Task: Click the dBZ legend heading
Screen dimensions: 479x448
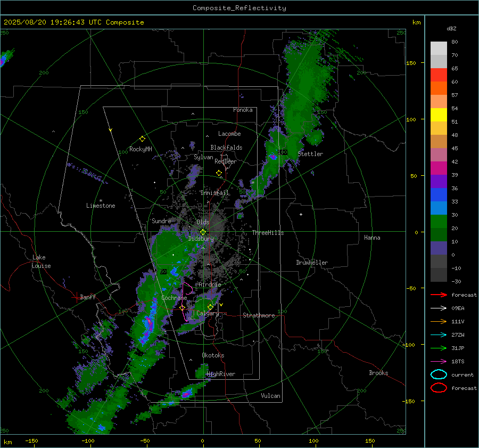Action: [451, 28]
